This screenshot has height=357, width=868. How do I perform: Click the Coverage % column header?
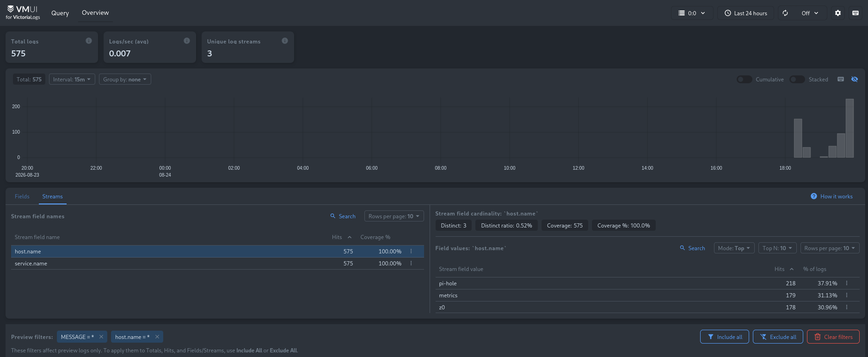375,237
